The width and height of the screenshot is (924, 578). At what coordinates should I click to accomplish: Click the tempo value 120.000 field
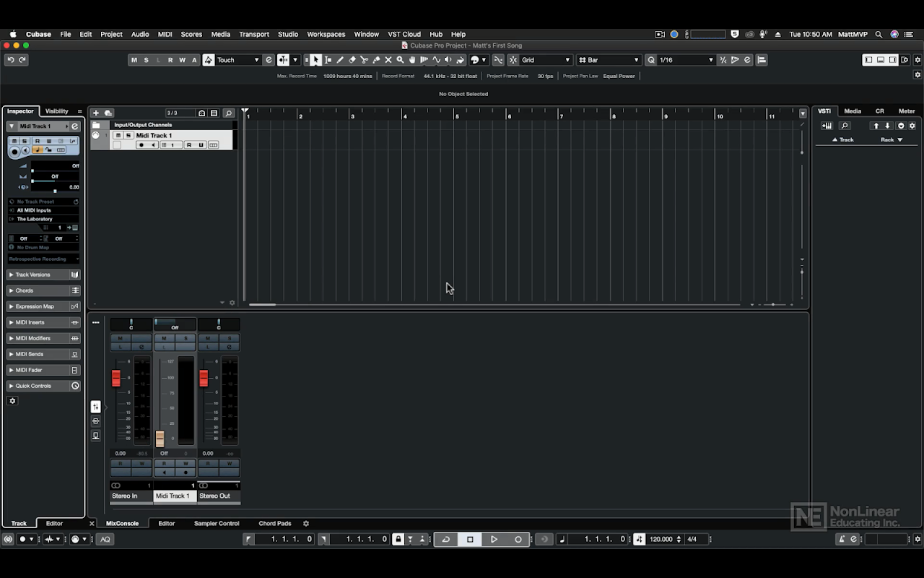(661, 539)
